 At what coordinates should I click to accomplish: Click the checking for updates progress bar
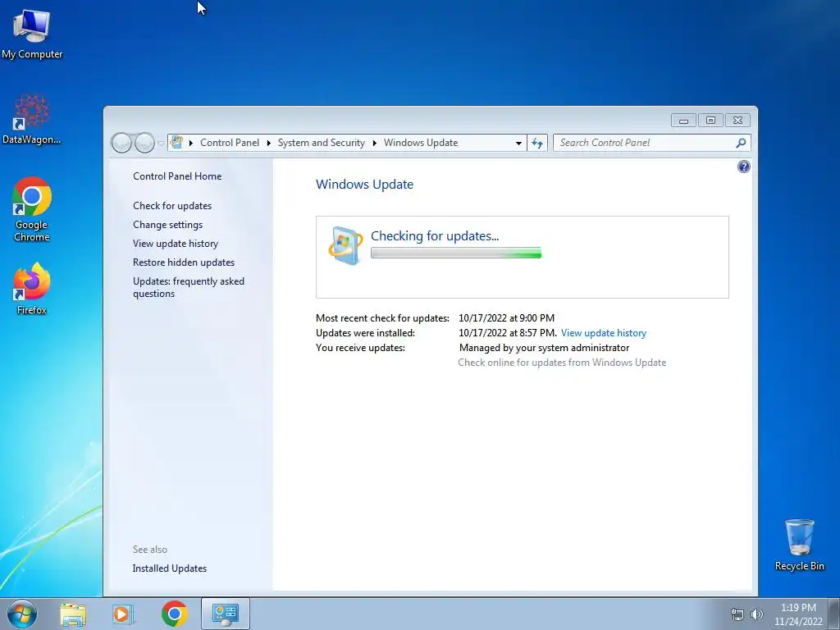[456, 253]
